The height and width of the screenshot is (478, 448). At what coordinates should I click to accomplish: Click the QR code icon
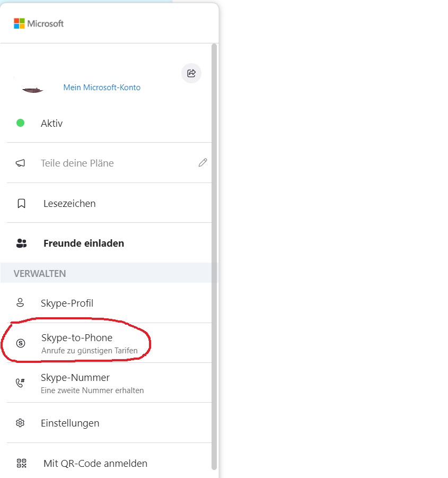point(21,463)
